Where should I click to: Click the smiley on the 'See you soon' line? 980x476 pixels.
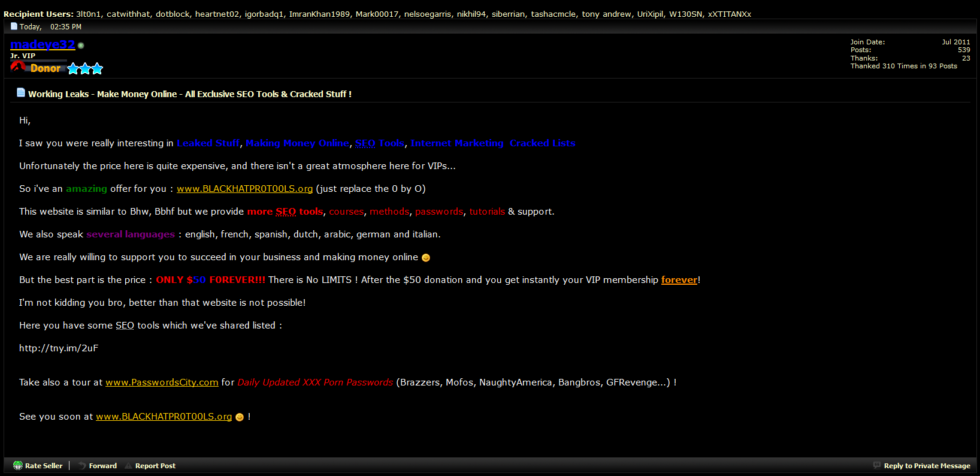pos(240,417)
